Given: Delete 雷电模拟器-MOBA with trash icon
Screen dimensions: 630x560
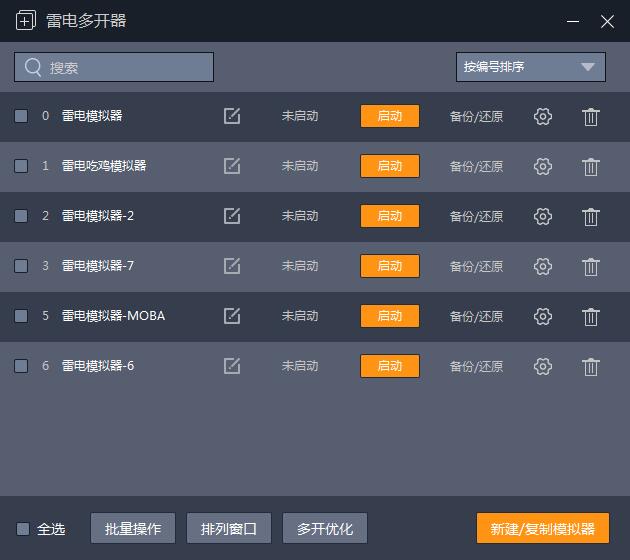Looking at the screenshot, I should tap(591, 317).
